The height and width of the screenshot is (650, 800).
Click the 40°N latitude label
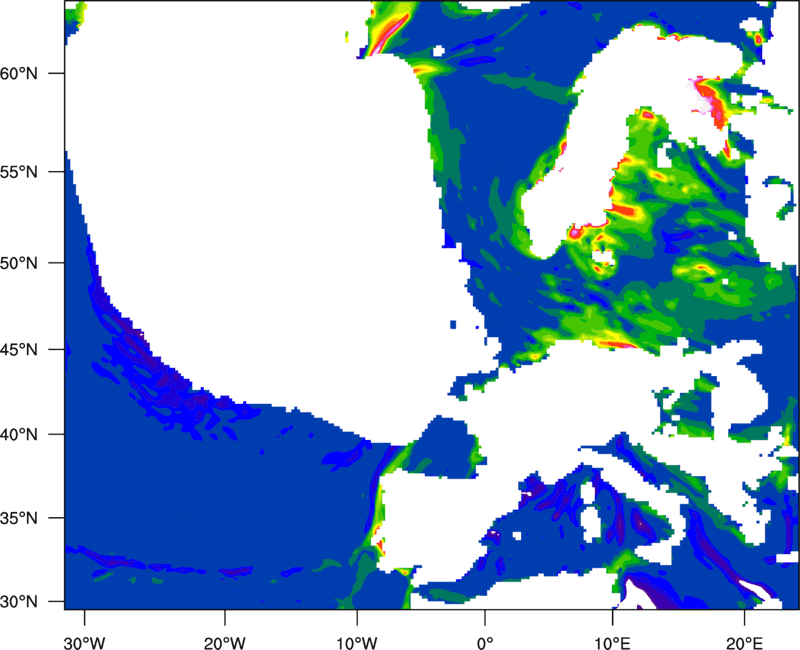(x=19, y=435)
